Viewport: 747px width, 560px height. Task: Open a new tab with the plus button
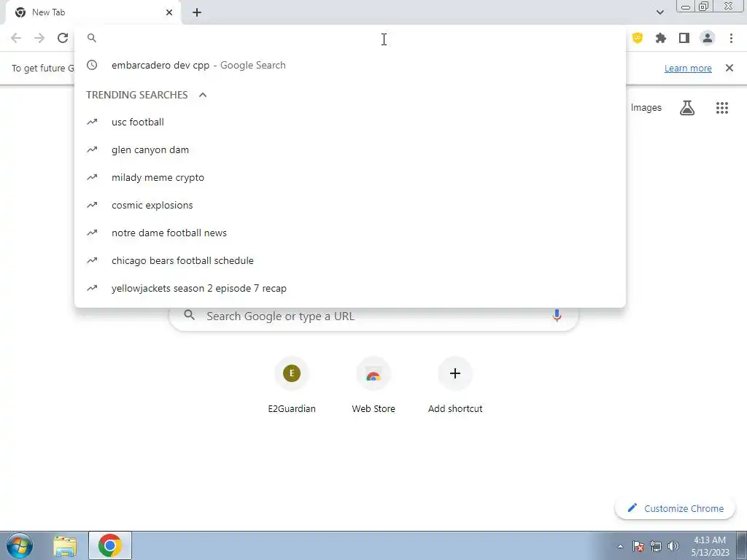(x=197, y=12)
